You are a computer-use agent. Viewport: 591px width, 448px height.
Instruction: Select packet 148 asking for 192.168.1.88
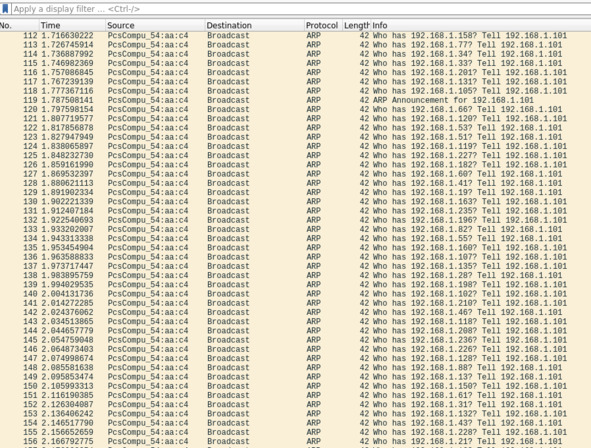(x=296, y=368)
